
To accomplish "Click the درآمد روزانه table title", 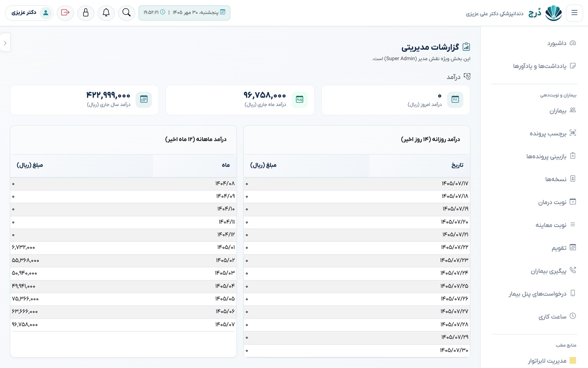I will [x=430, y=139].
